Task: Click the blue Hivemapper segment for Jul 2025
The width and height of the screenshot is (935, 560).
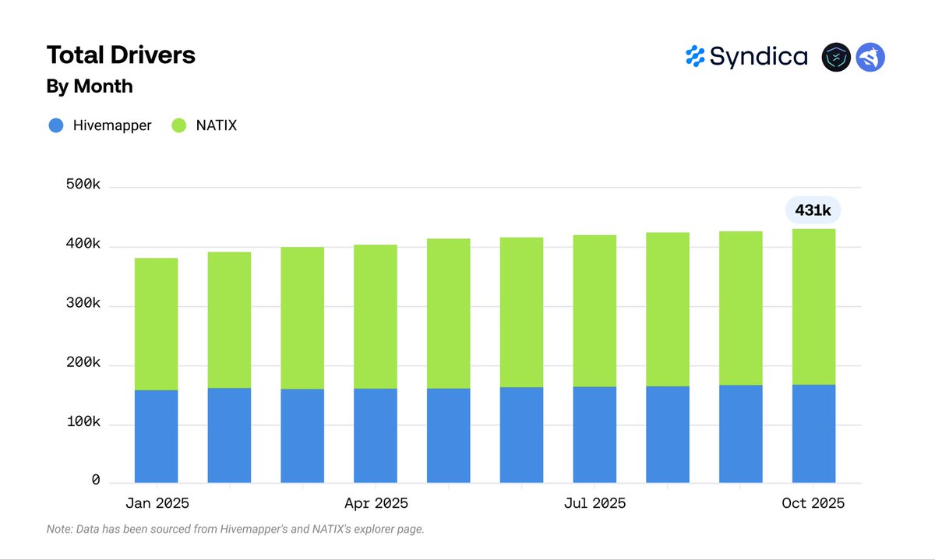Action: point(595,435)
